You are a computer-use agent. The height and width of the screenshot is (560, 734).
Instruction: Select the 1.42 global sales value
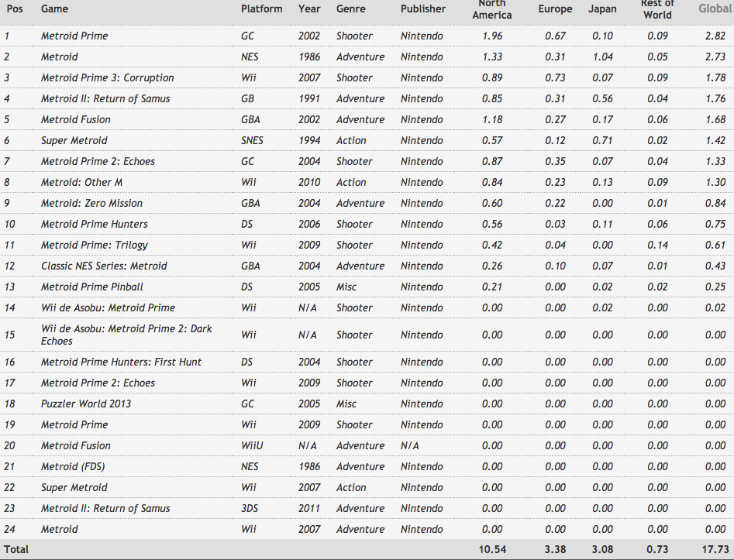[715, 141]
